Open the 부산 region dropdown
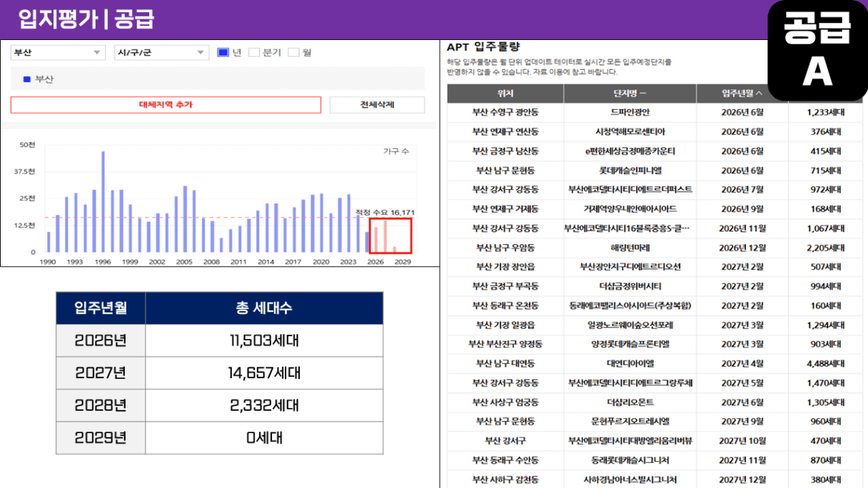Viewport: 868px width, 488px height. (x=58, y=53)
